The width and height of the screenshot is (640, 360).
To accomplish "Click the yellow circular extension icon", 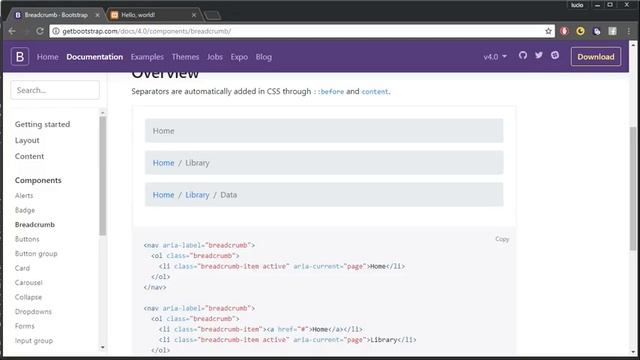I will [580, 31].
